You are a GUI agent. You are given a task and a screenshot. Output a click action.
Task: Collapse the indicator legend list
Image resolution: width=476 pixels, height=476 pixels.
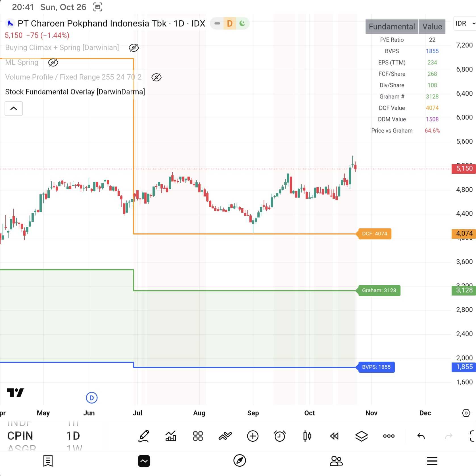14,108
